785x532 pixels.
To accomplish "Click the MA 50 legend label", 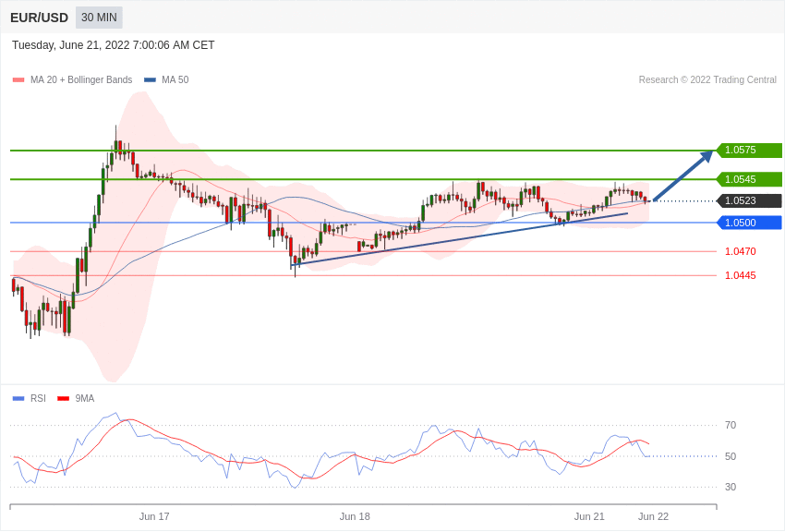I will (175, 79).
